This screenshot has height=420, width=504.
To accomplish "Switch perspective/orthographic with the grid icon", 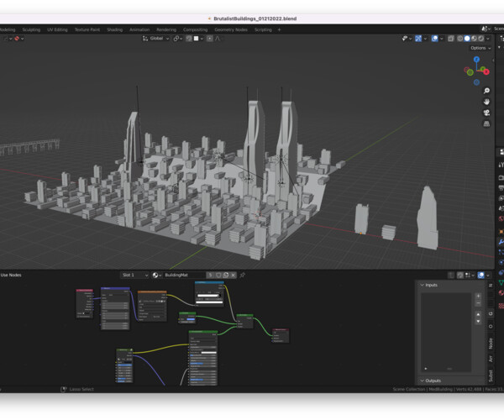I will [486, 123].
